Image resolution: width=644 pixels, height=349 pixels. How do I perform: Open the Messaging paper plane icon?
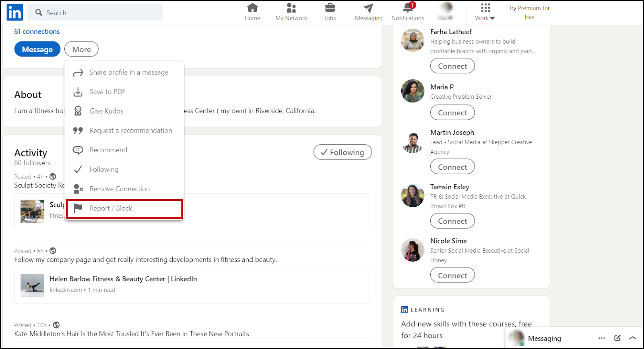coord(368,8)
